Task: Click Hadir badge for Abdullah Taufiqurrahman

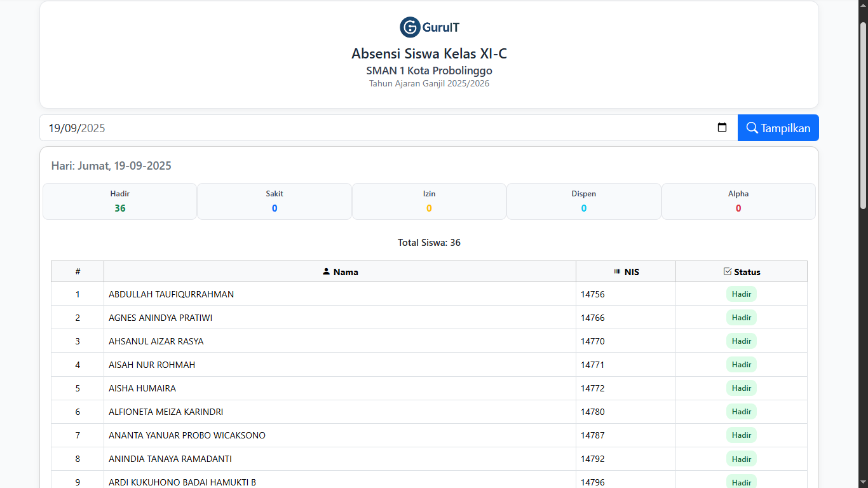Action: pyautogui.click(x=741, y=294)
